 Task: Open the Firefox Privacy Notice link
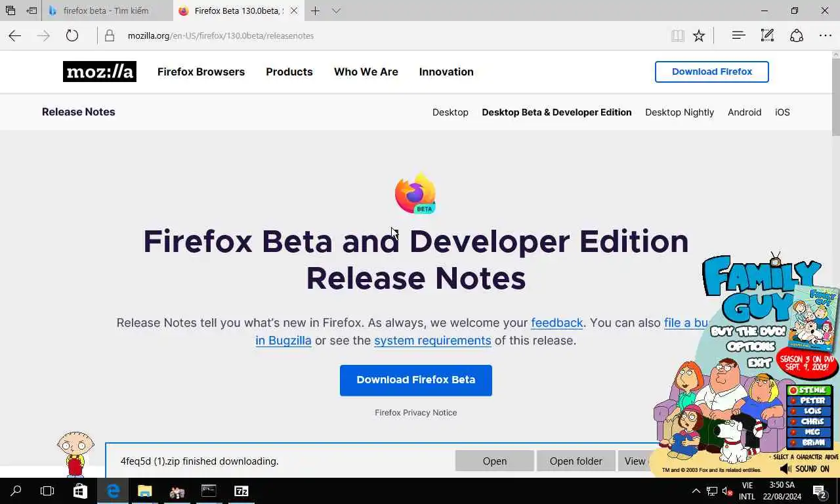416,412
